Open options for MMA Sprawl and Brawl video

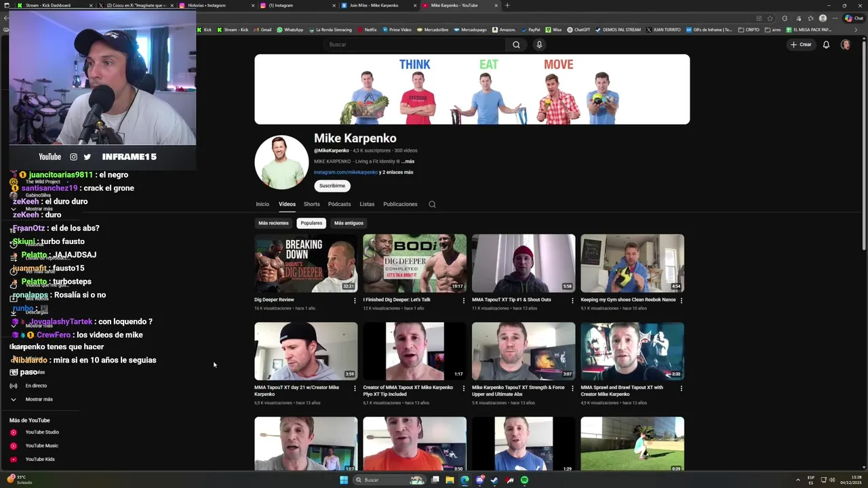681,388
